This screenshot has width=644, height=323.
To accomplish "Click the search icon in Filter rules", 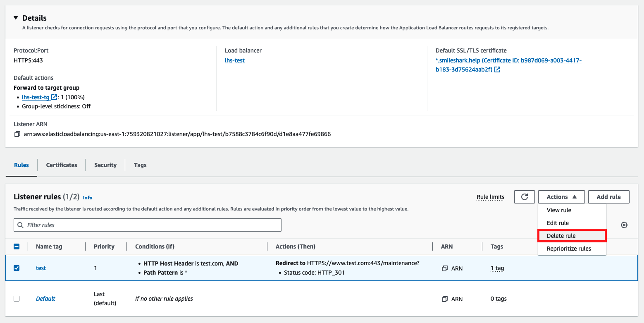I will pos(20,225).
